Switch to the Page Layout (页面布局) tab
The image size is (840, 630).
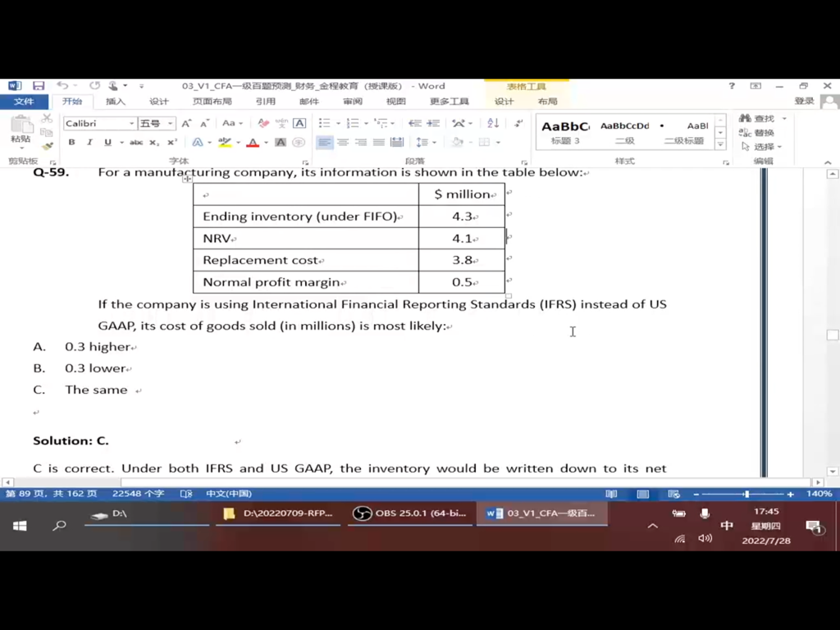[212, 102]
